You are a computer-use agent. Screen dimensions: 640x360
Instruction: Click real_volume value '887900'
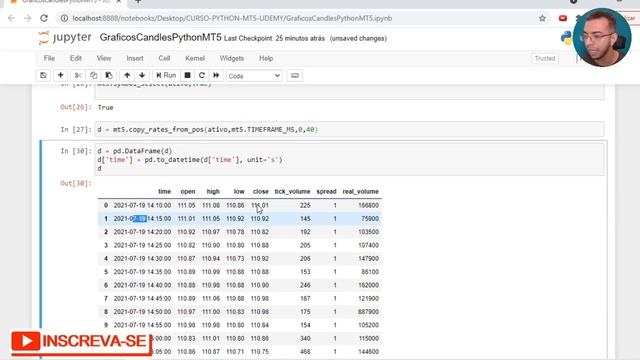[x=368, y=312]
